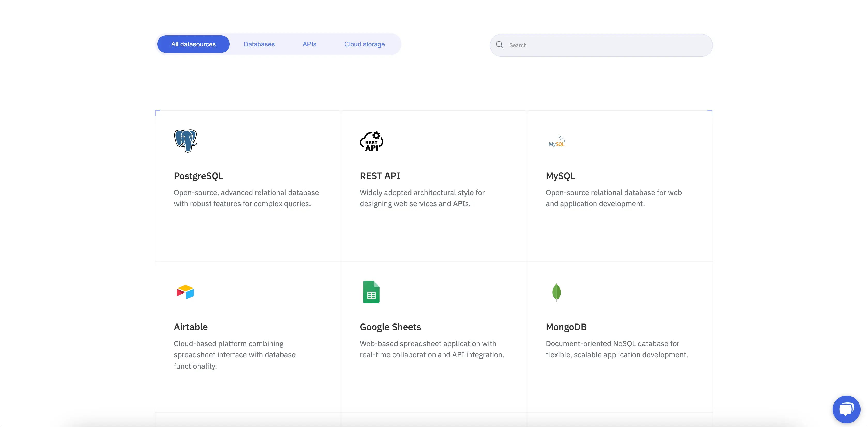The width and height of the screenshot is (868, 427).
Task: Click the Google Sheets green icon
Action: (371, 292)
